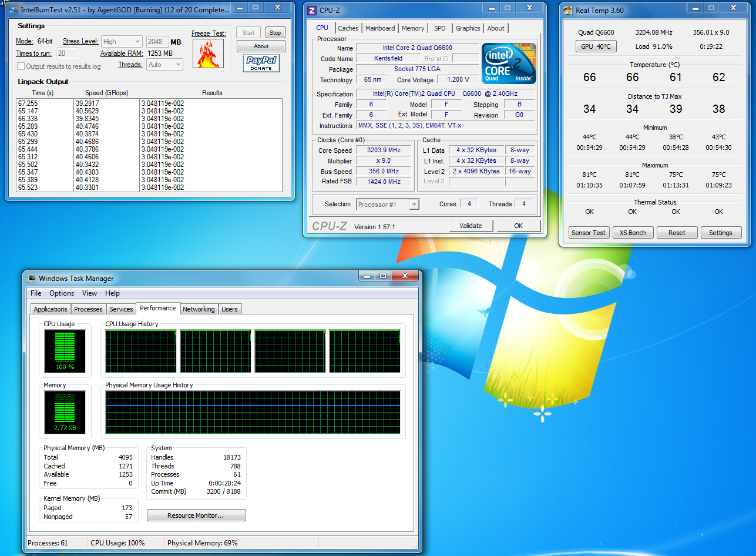756x556 pixels.
Task: Reset the Real Temp min/max values
Action: pos(677,233)
